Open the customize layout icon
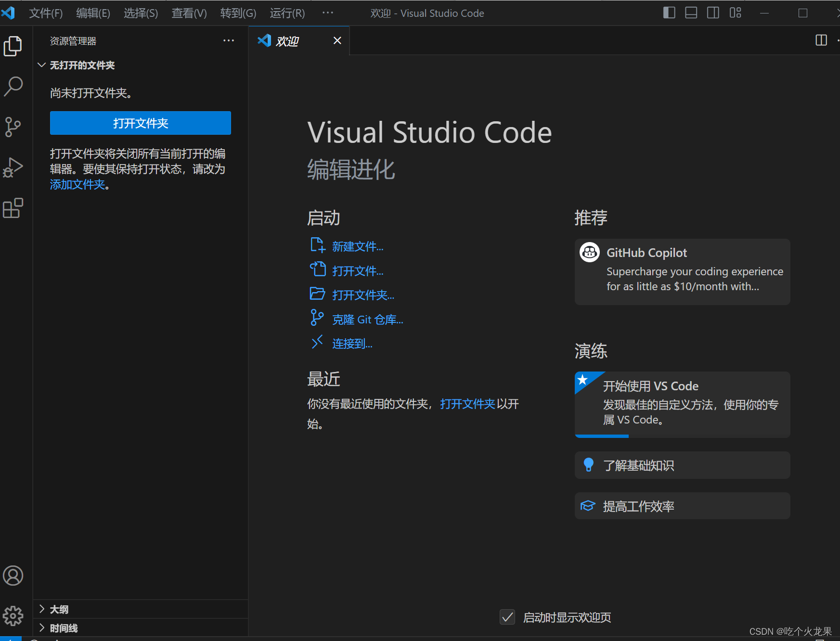The height and width of the screenshot is (641, 840). pos(736,13)
